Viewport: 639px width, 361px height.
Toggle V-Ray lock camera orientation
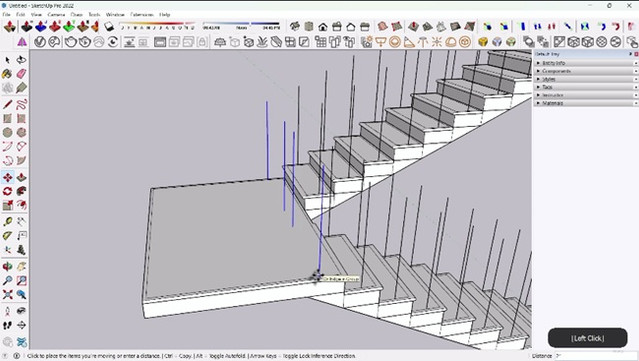pos(203,42)
